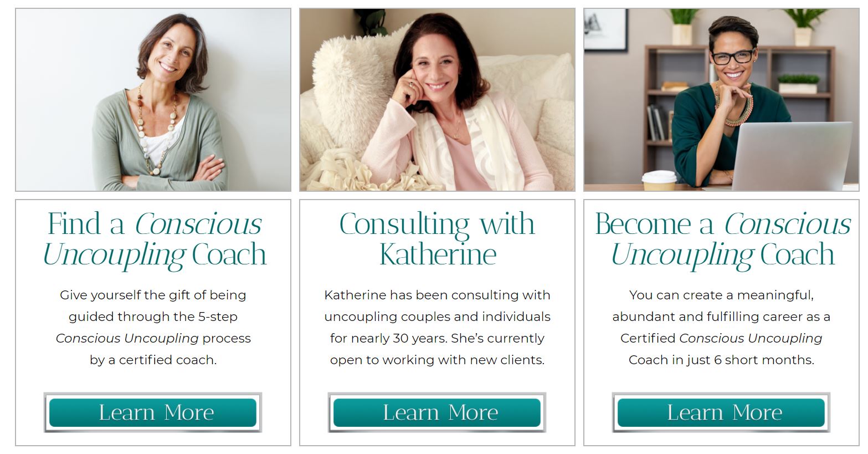
Task: Click the 'Katherine has been consulting' paragraph
Action: [x=437, y=327]
